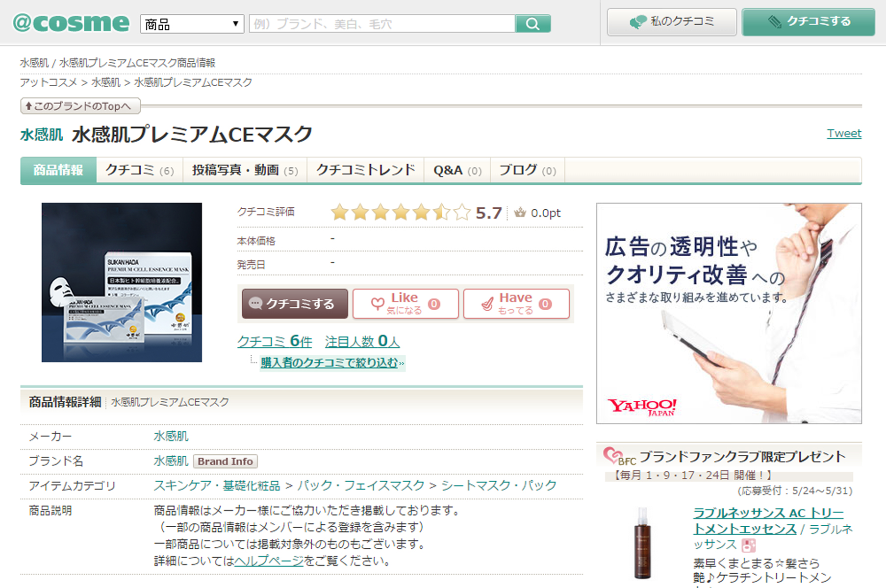Click the @cosme logo
Screen dimensions: 886x588
pos(71,23)
